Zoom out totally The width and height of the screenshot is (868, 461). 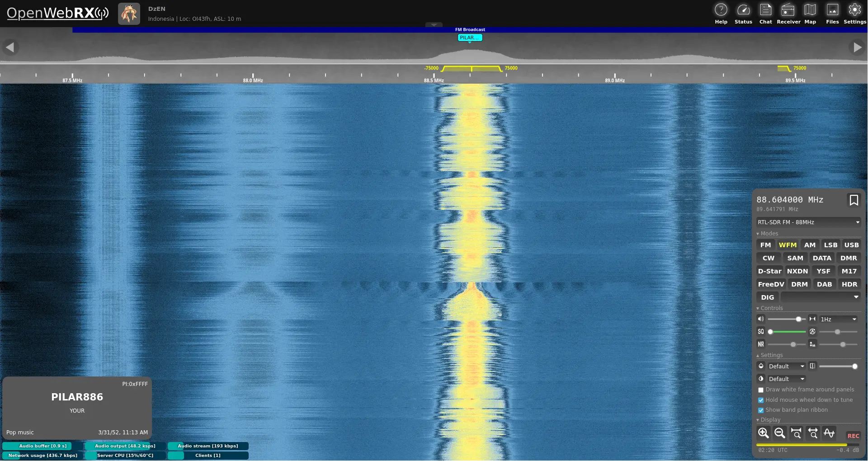pos(812,433)
